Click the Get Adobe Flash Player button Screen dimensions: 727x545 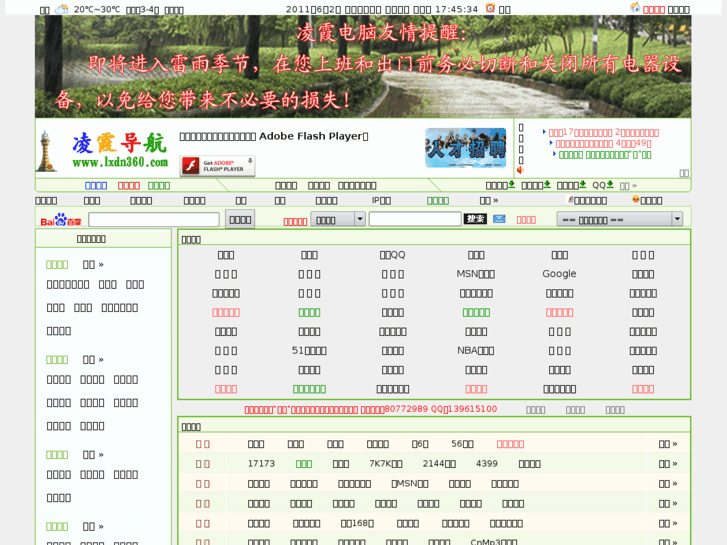pos(217,166)
